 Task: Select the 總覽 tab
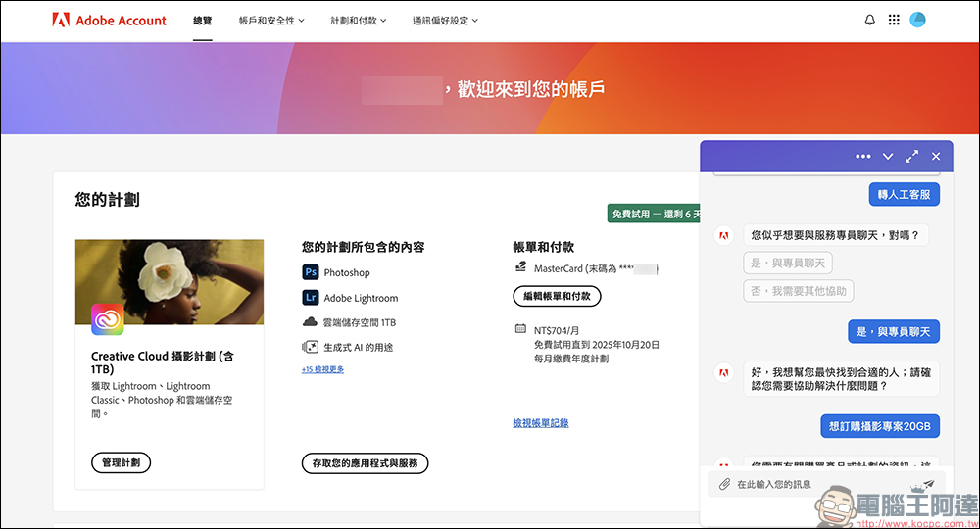(203, 20)
